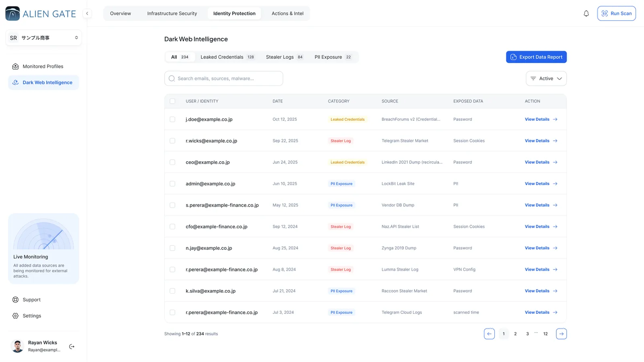The height and width of the screenshot is (362, 644).
Task: Focus the search emails, sources, malware field
Action: pos(223,78)
